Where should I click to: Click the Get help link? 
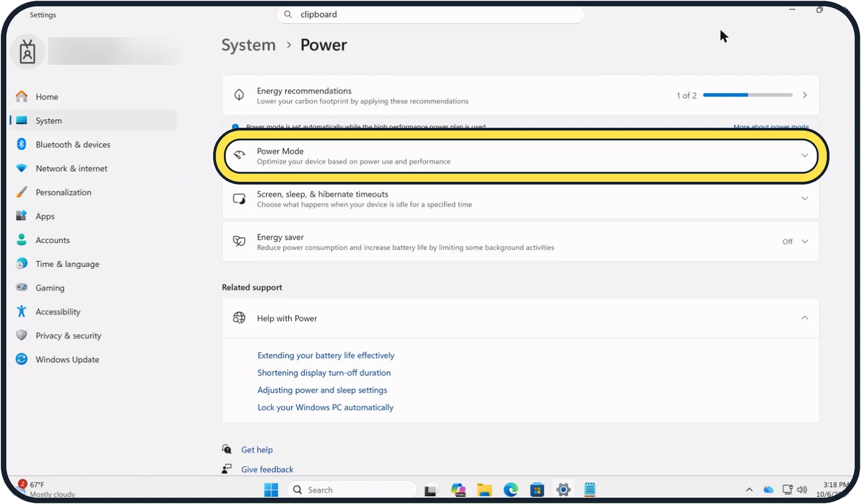[x=257, y=449]
